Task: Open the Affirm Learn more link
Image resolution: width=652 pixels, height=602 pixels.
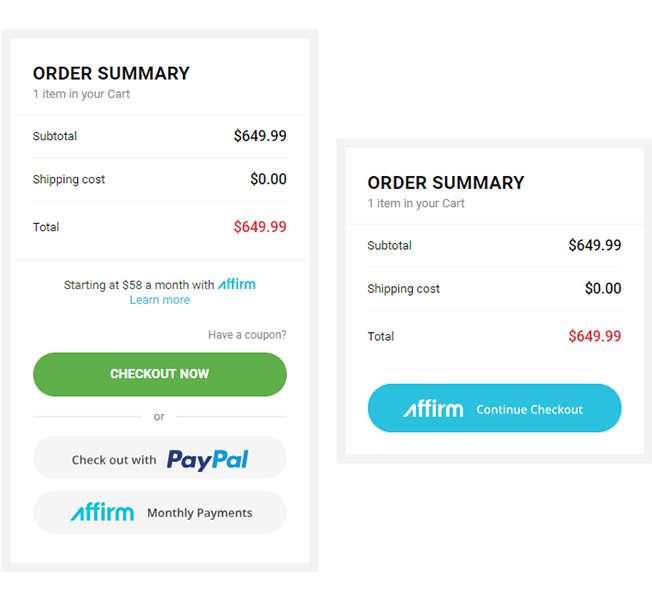Action: [159, 300]
